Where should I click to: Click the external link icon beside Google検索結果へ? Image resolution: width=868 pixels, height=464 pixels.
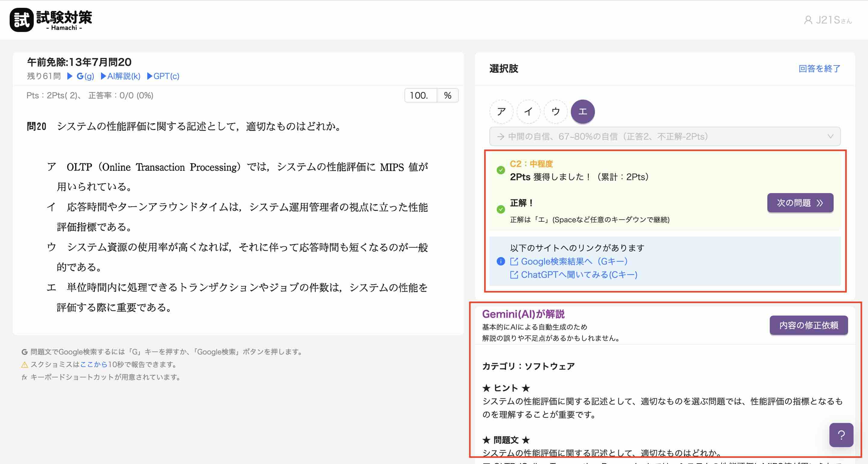(x=514, y=261)
